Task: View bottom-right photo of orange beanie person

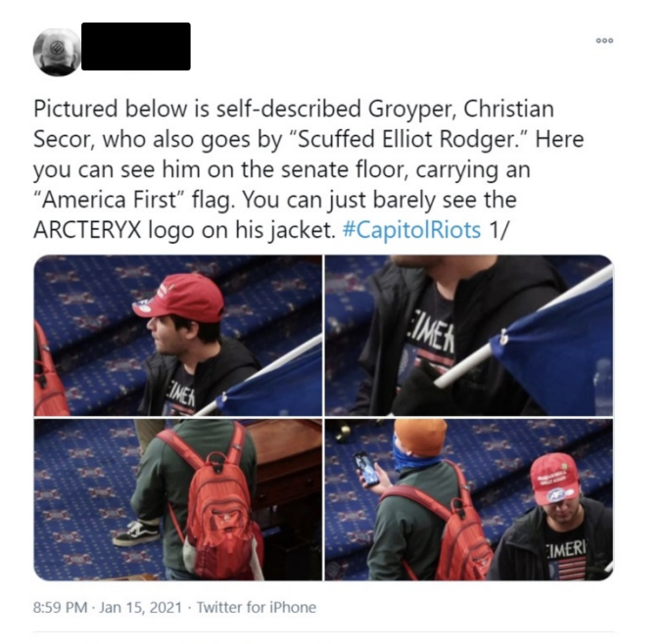Action: (x=469, y=500)
